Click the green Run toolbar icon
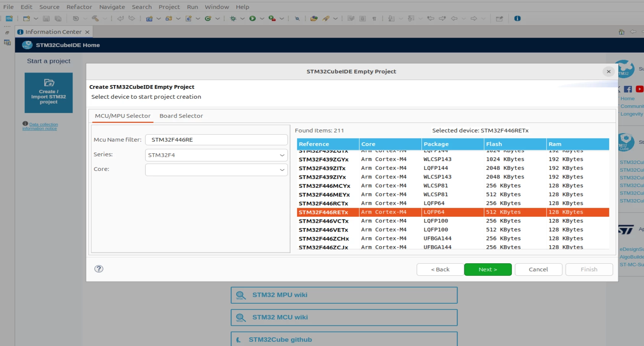 252,18
